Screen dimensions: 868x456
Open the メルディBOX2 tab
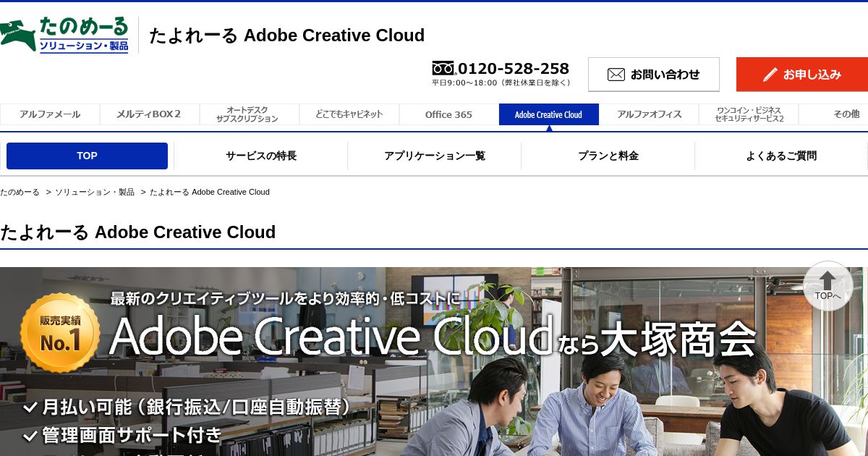coord(149,114)
